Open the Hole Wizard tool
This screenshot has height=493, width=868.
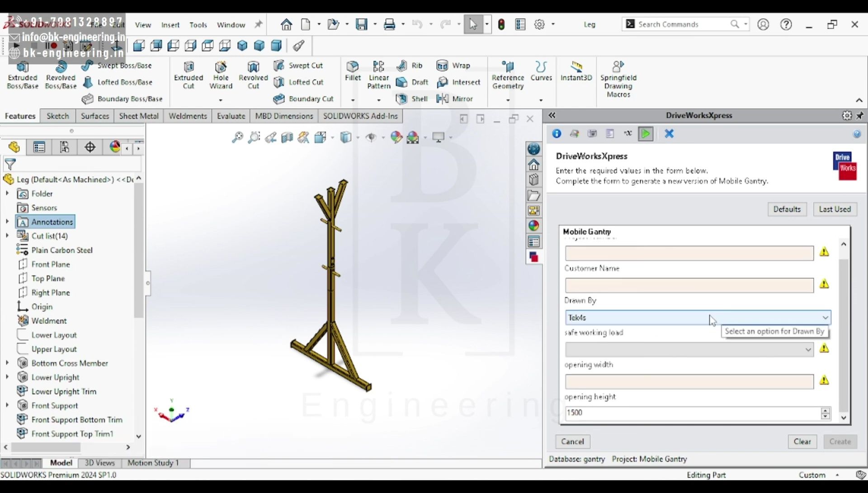[221, 75]
